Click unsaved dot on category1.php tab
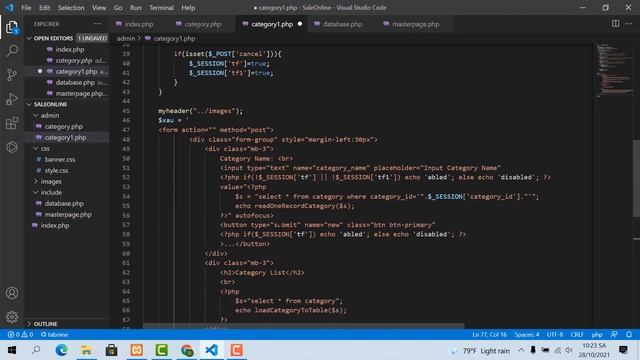 tap(300, 24)
